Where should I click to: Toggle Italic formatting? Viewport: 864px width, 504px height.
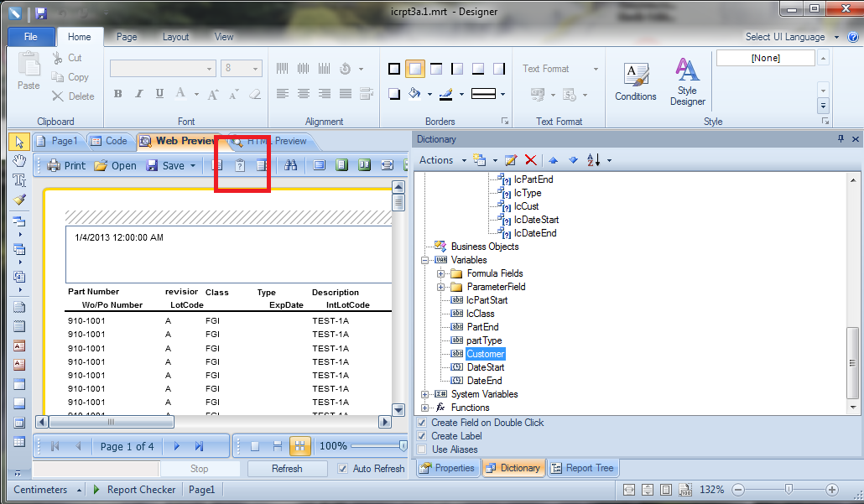click(x=139, y=94)
